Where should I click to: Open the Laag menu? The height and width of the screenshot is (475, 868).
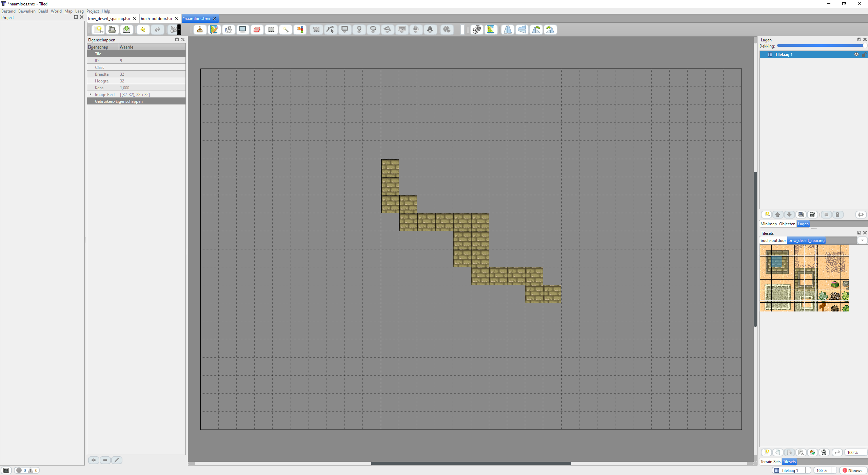[x=79, y=11]
